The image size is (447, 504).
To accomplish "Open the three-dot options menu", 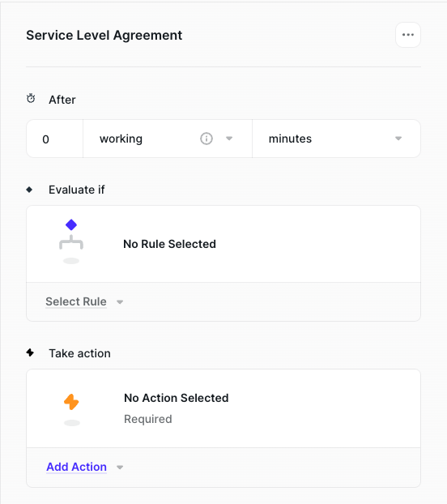I will pos(408,35).
